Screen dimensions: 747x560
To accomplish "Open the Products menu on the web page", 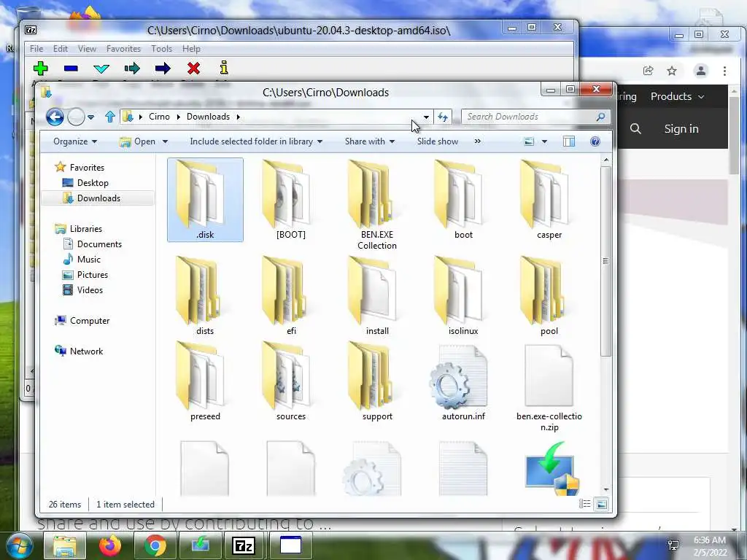I will pyautogui.click(x=677, y=96).
